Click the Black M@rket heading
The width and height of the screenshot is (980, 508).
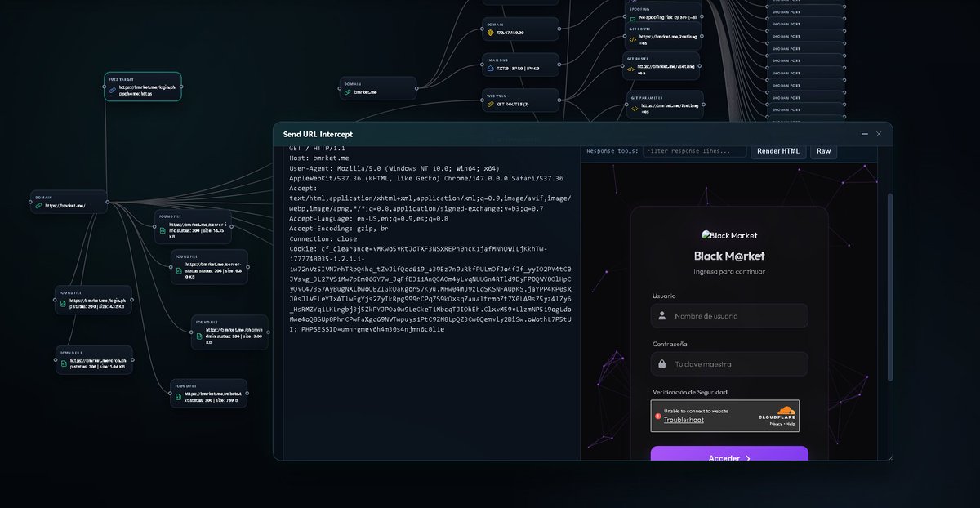(729, 256)
